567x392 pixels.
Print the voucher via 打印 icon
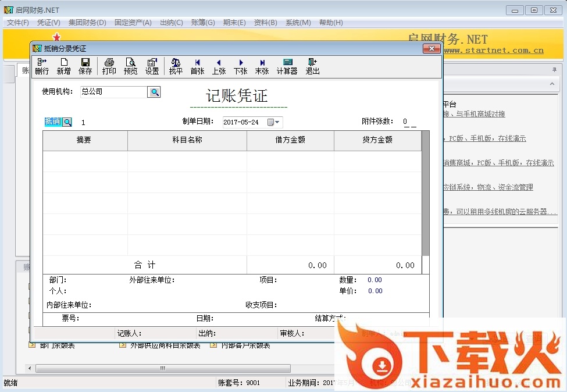pyautogui.click(x=109, y=66)
